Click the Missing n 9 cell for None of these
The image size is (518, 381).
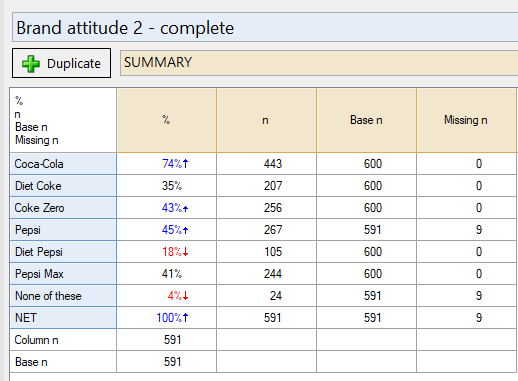pyautogui.click(x=466, y=296)
